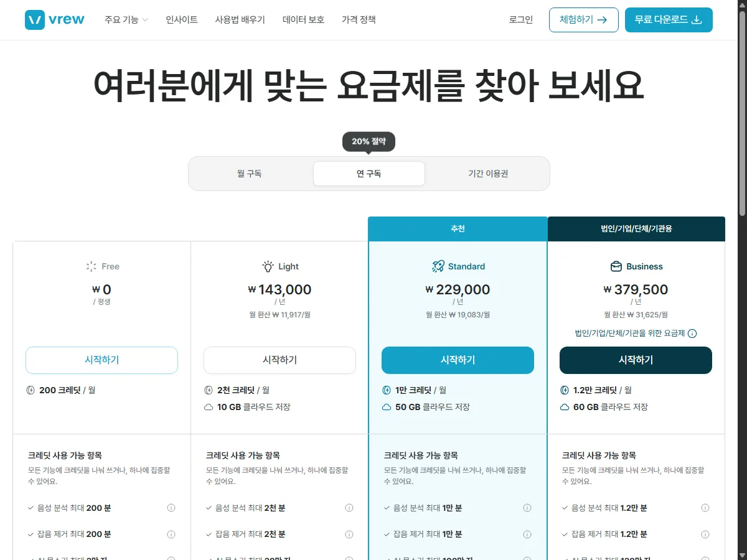
Task: Click the 무료 다운로드 button
Action: [669, 20]
